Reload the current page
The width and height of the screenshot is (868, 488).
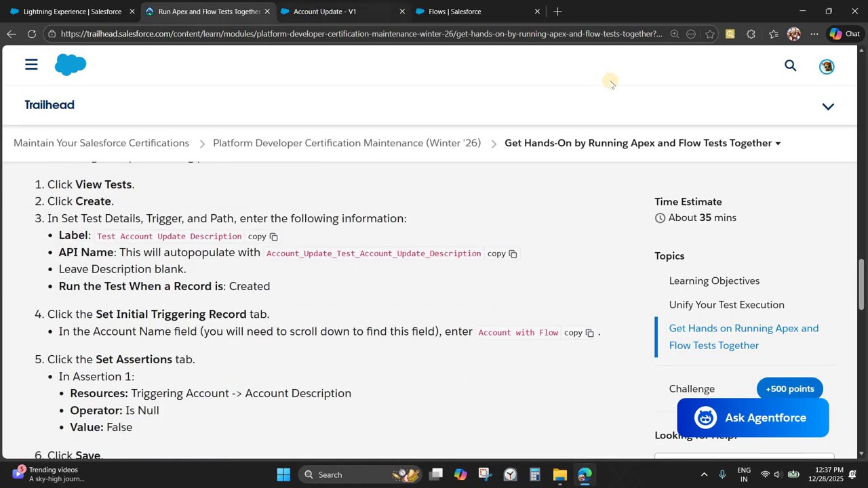coord(32,33)
